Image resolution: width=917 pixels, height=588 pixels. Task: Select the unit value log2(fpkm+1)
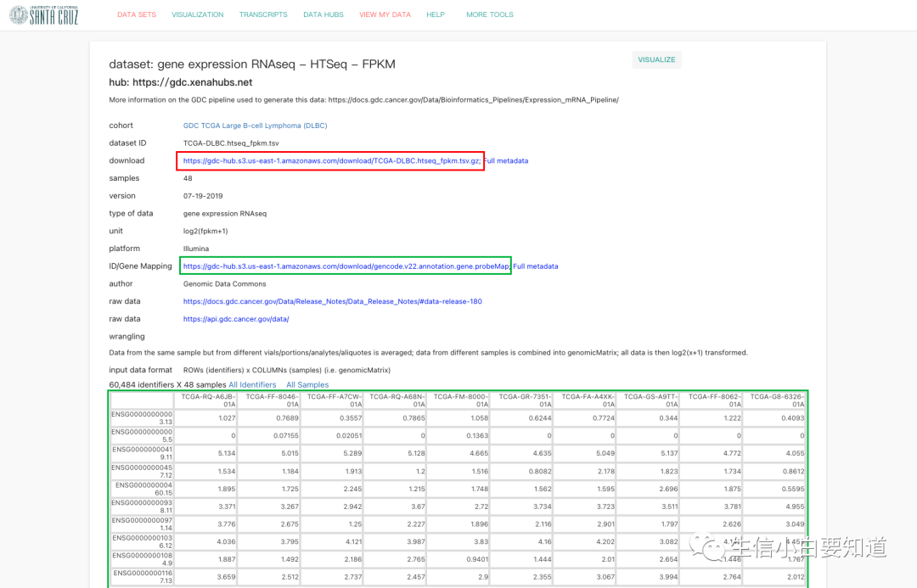point(205,231)
